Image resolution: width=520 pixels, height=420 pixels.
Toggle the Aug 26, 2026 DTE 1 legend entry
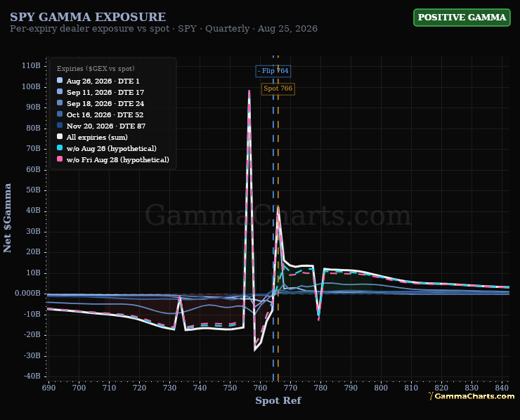click(x=98, y=81)
